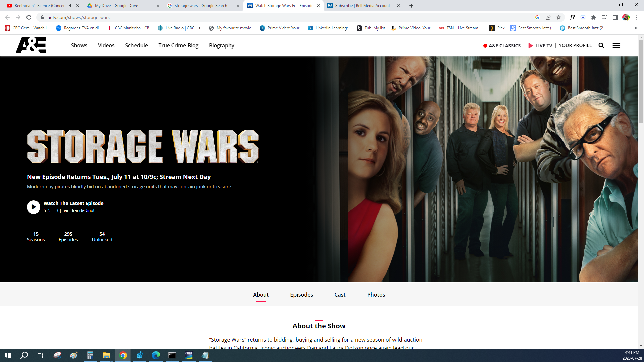Open Chrome three-dot menu
Image resolution: width=644 pixels, height=362 pixels.
coord(637,17)
